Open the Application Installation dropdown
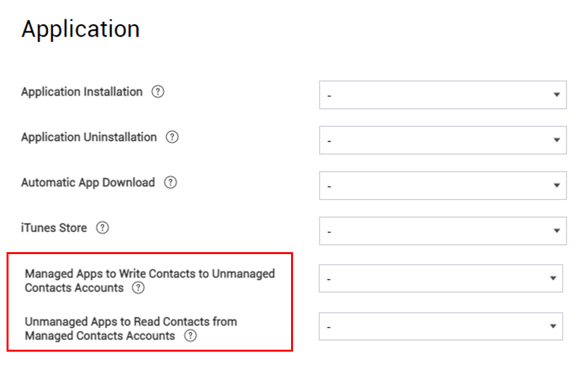This screenshot has width=588, height=370. tap(443, 95)
